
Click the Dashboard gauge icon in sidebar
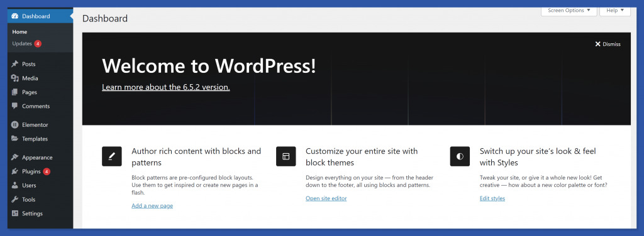[x=15, y=16]
